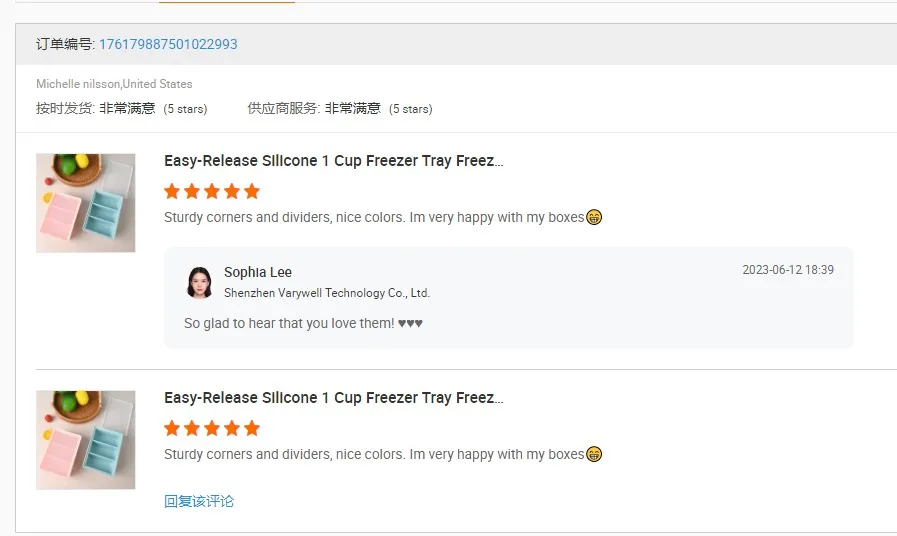Open the second review's freezer tray thumbnail
The image size is (897, 536).
coord(86,440)
